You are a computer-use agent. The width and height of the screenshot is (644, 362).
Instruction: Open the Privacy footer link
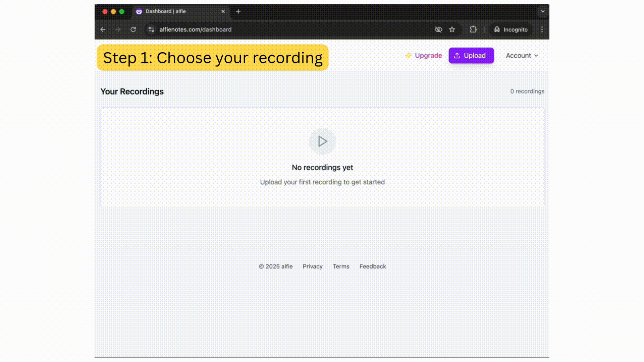312,266
